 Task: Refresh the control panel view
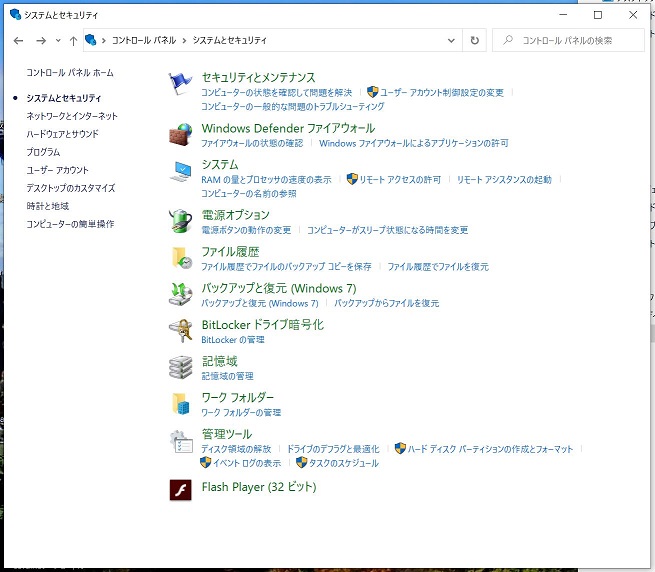tap(475, 41)
